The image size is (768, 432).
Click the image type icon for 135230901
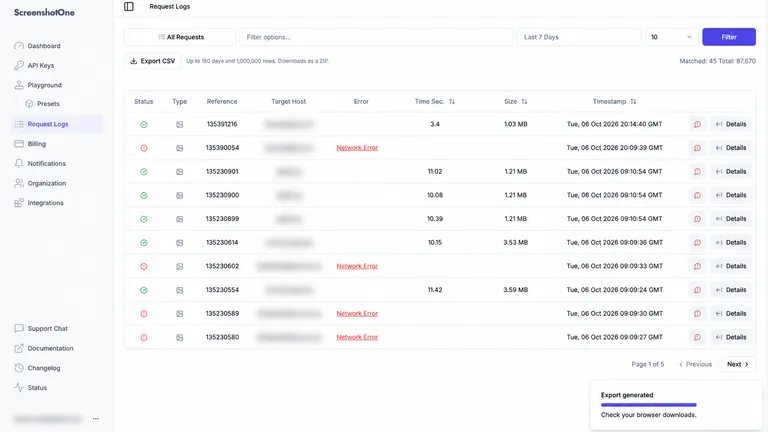pyautogui.click(x=180, y=172)
